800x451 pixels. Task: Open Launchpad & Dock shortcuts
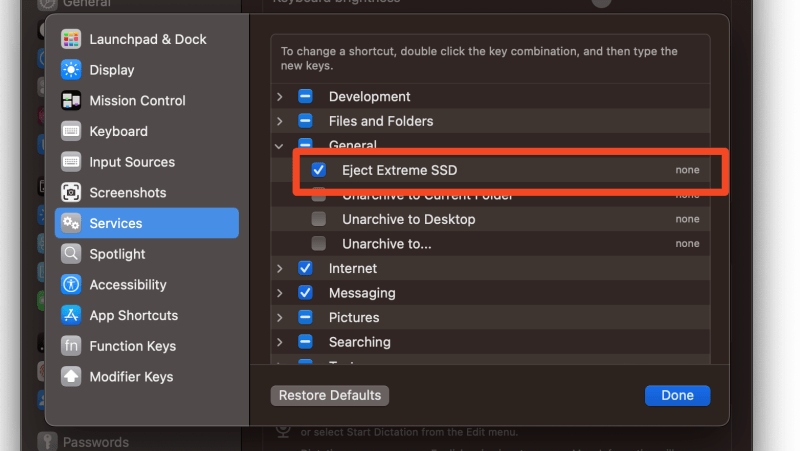pos(147,39)
